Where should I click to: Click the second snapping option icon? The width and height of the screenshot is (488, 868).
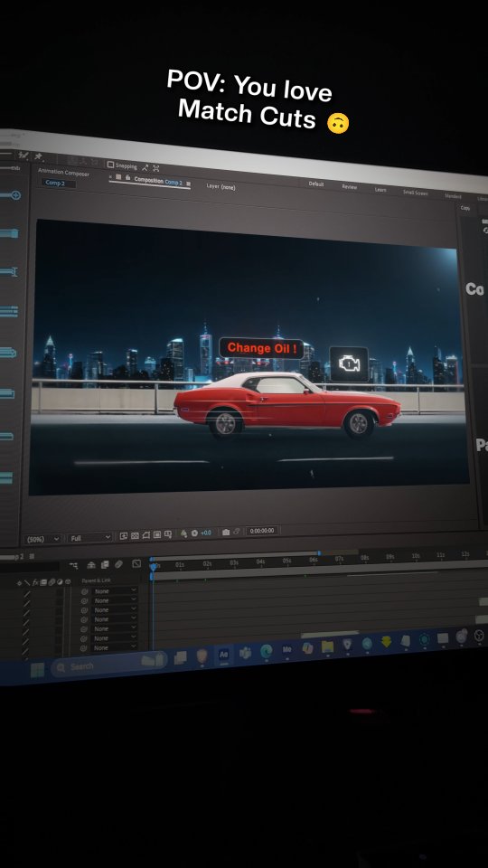click(156, 168)
